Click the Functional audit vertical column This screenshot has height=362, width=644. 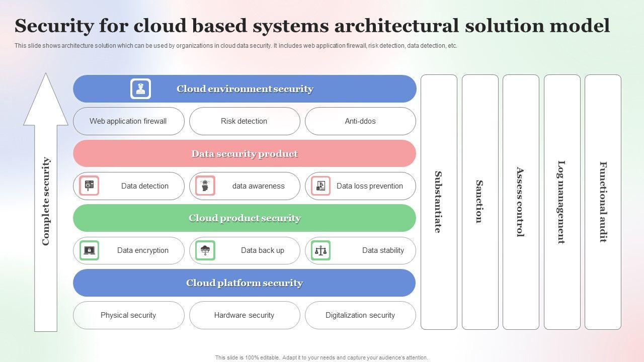click(x=603, y=202)
